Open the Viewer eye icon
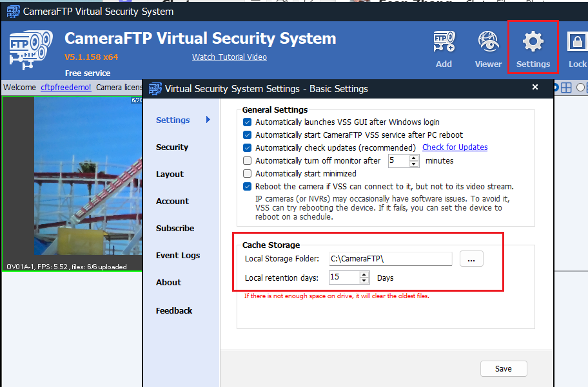The image size is (588, 387). [488, 43]
